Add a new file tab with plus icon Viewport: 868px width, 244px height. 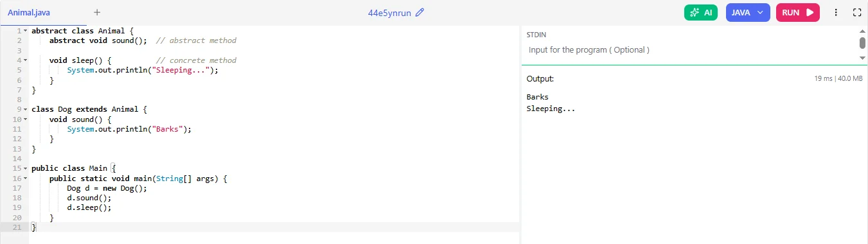click(97, 12)
